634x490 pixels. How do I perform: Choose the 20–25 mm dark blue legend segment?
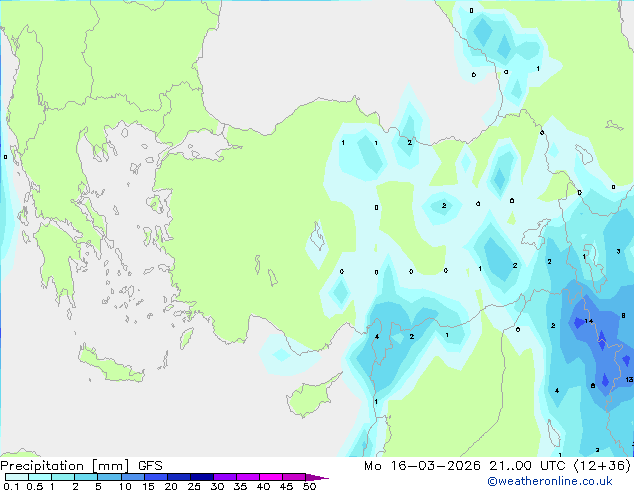click(x=179, y=477)
